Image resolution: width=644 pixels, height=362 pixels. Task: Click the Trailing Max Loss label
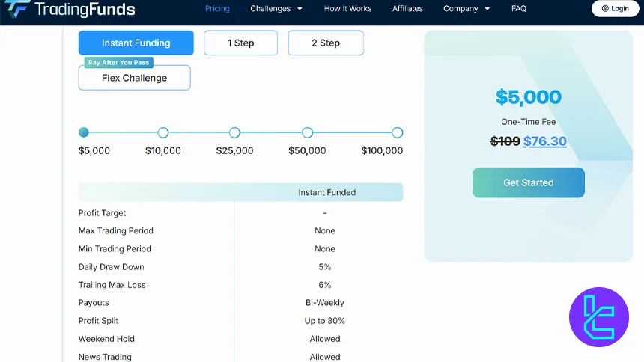(x=112, y=285)
